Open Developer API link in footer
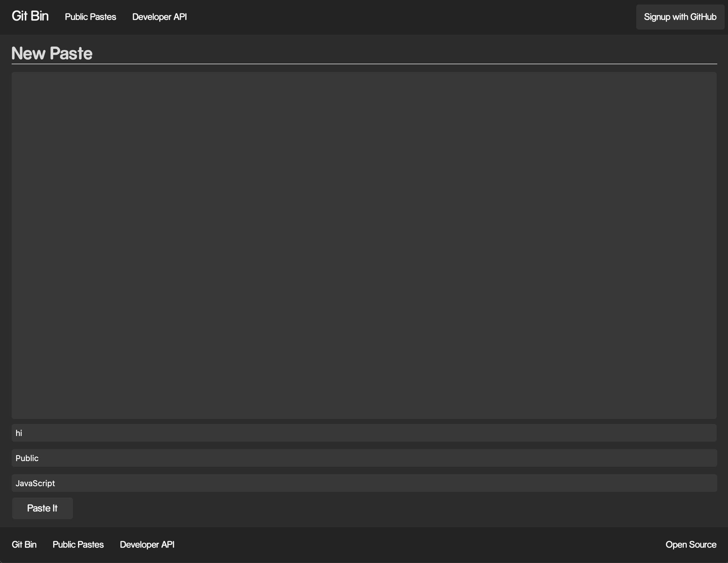The width and height of the screenshot is (728, 563). 147,544
